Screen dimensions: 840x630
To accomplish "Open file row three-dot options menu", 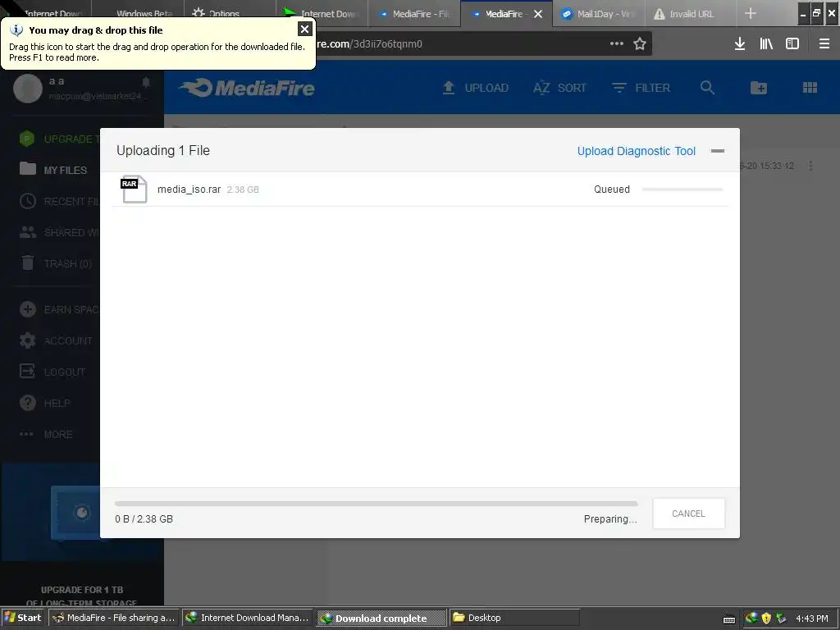I will (810, 166).
